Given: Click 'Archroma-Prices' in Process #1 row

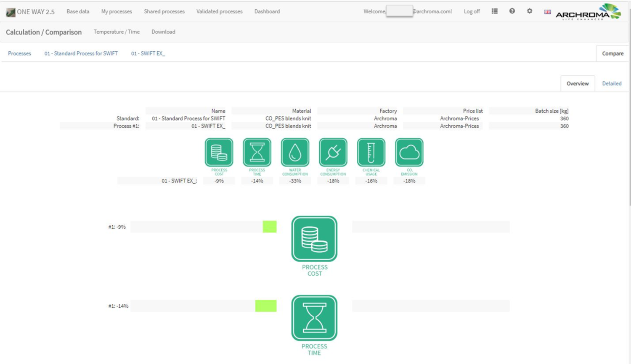Looking at the screenshot, I should pos(459,126).
